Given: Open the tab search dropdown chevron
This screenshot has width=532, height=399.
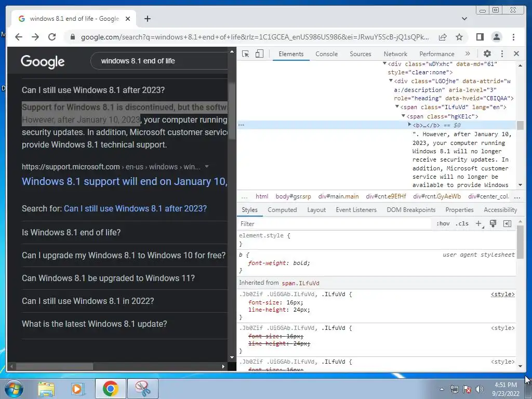Looking at the screenshot, I should (464, 19).
